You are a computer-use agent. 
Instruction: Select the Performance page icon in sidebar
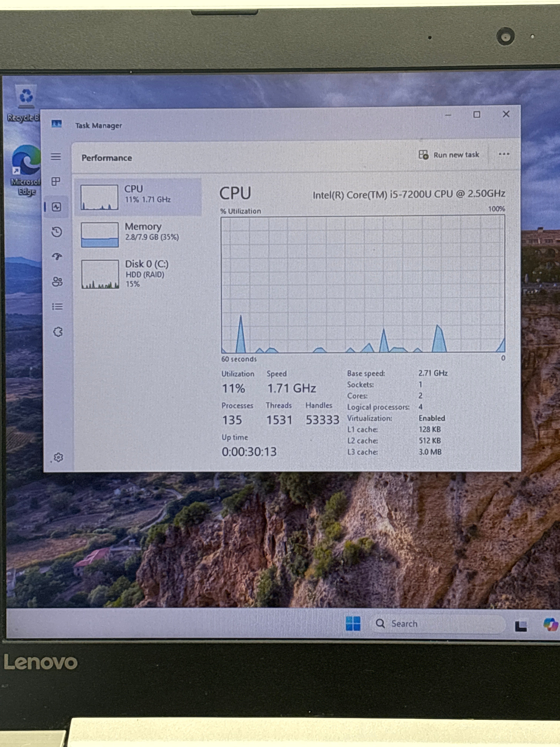[57, 207]
